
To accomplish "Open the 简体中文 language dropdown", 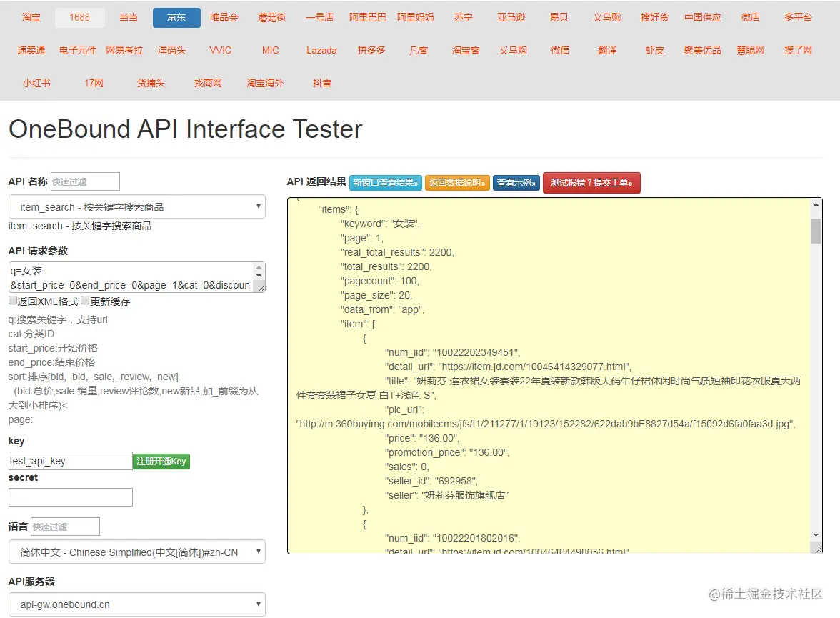I will [x=137, y=552].
